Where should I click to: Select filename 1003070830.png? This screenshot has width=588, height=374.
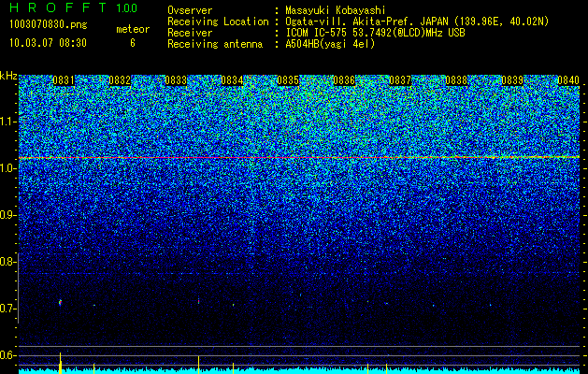coord(49,25)
